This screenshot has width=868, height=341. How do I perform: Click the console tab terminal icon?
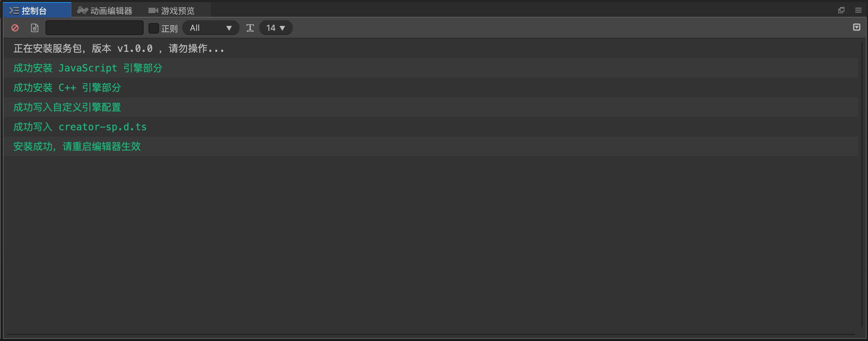14,11
